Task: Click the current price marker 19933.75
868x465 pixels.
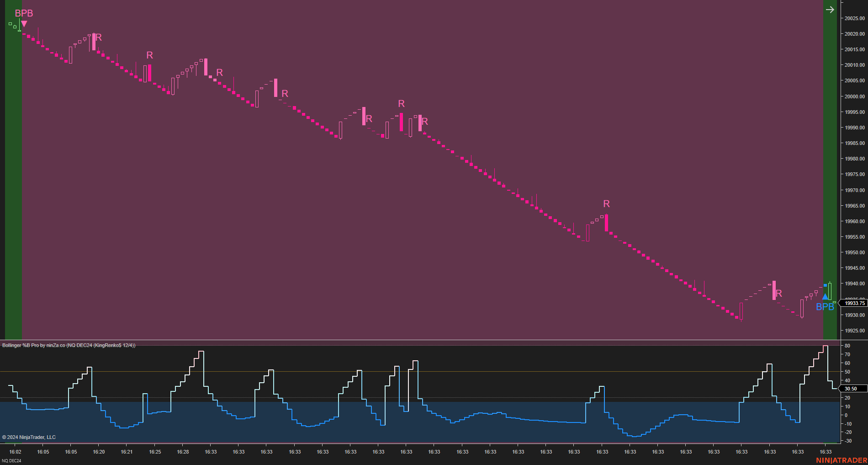Action: pyautogui.click(x=854, y=303)
